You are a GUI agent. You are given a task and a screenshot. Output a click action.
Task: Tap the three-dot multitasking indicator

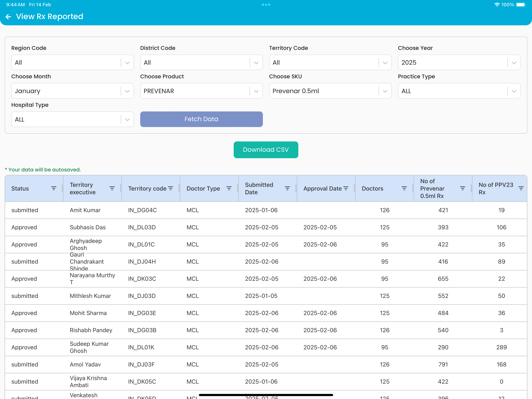(266, 4)
